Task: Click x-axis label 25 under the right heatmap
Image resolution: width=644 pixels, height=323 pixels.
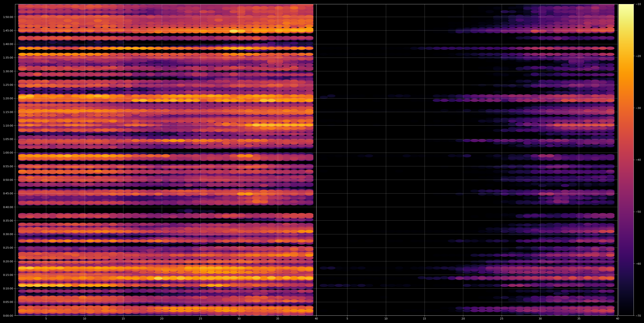Action: tap(502, 319)
